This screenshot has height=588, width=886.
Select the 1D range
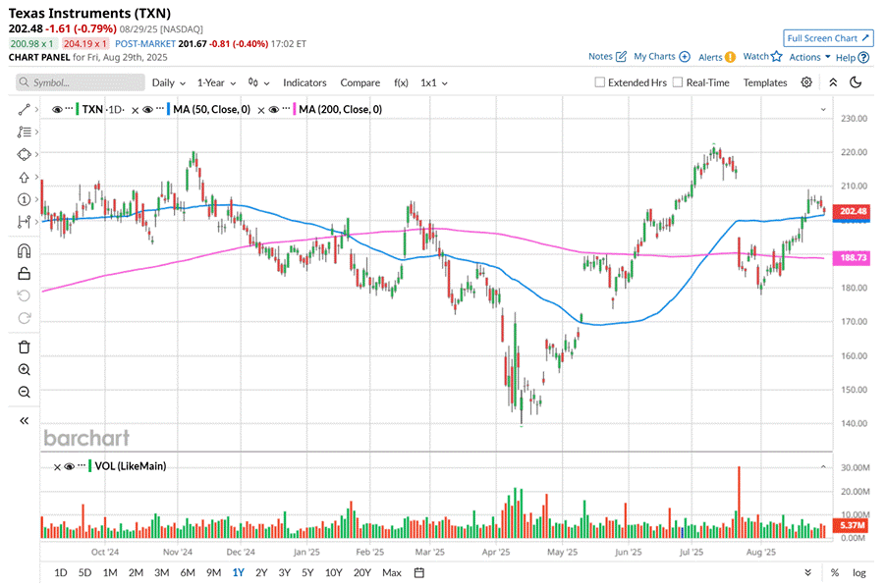pos(61,572)
